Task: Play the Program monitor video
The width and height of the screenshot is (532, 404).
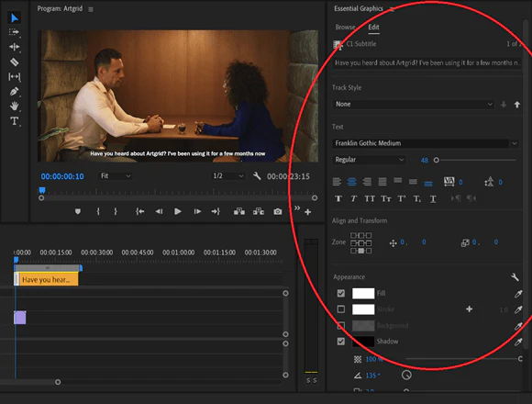Action: [177, 211]
